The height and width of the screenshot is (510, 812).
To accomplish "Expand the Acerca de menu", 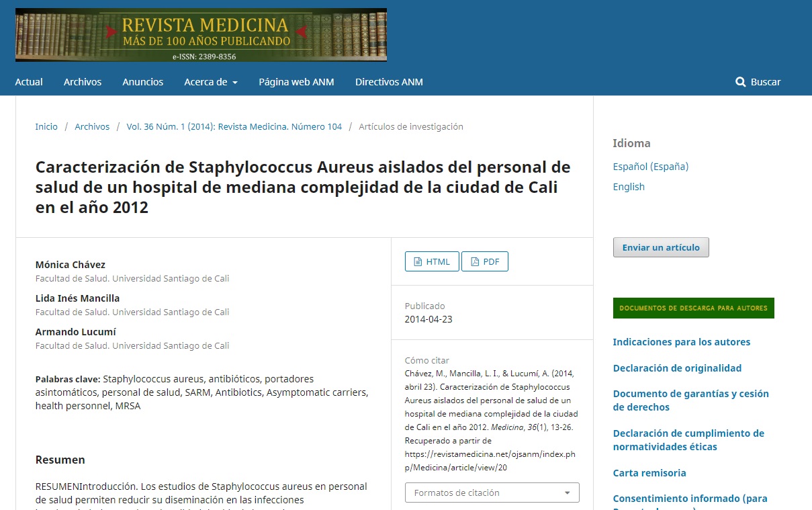I will click(x=211, y=82).
